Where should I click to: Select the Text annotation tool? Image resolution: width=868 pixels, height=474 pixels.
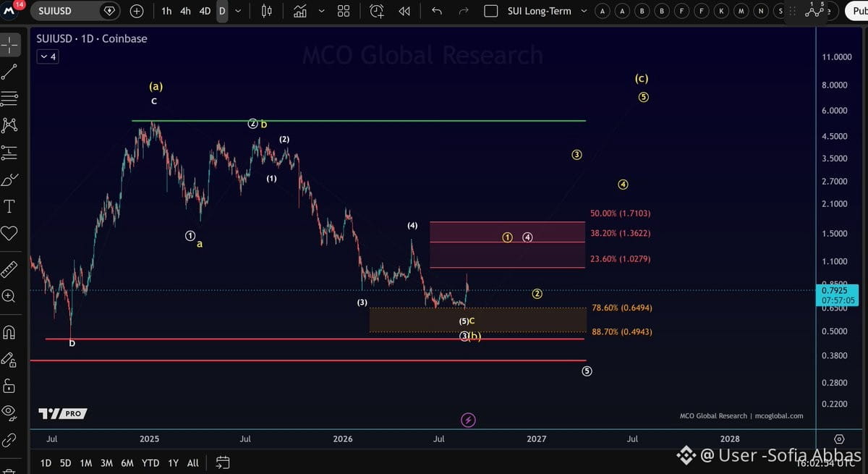(10, 207)
